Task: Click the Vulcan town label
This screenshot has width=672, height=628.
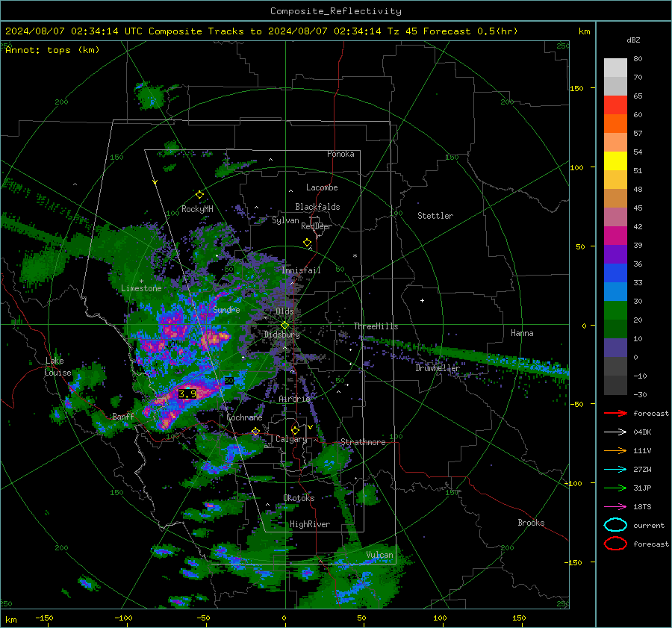Action: coord(379,555)
